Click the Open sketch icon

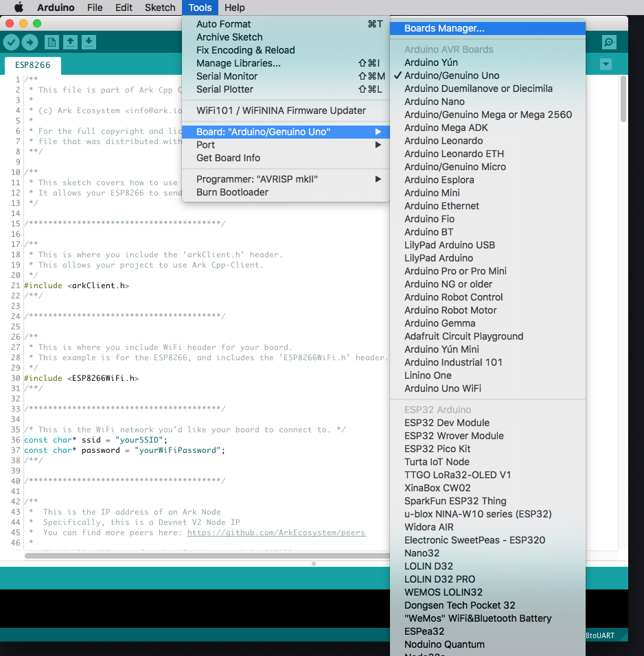pyautogui.click(x=70, y=43)
